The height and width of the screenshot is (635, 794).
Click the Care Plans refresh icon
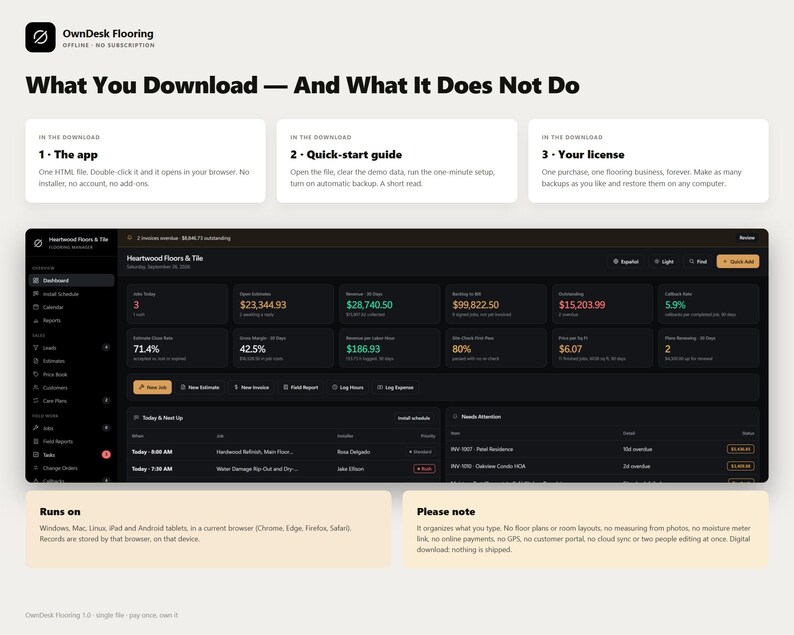(36, 401)
